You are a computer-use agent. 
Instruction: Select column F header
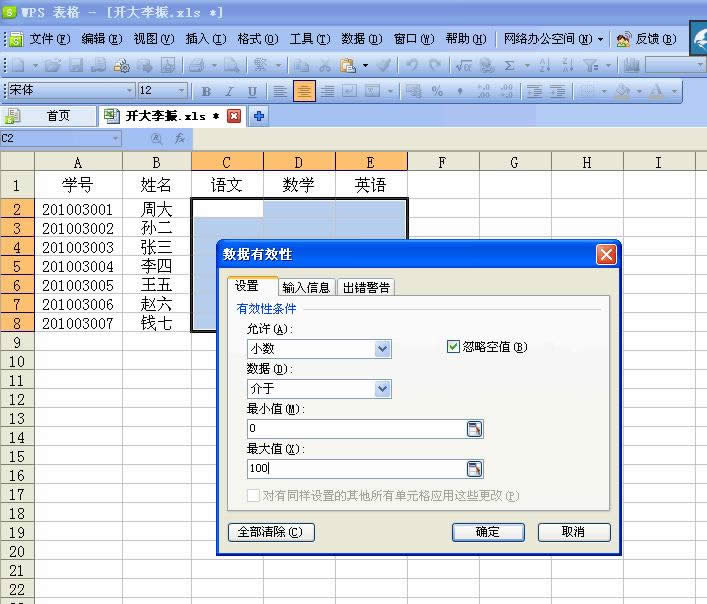(443, 161)
